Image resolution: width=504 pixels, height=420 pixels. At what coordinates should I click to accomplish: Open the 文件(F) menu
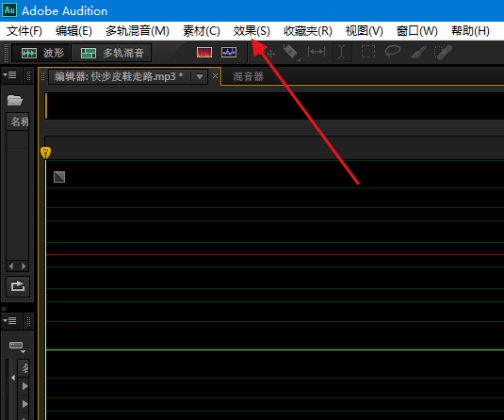coord(24,31)
